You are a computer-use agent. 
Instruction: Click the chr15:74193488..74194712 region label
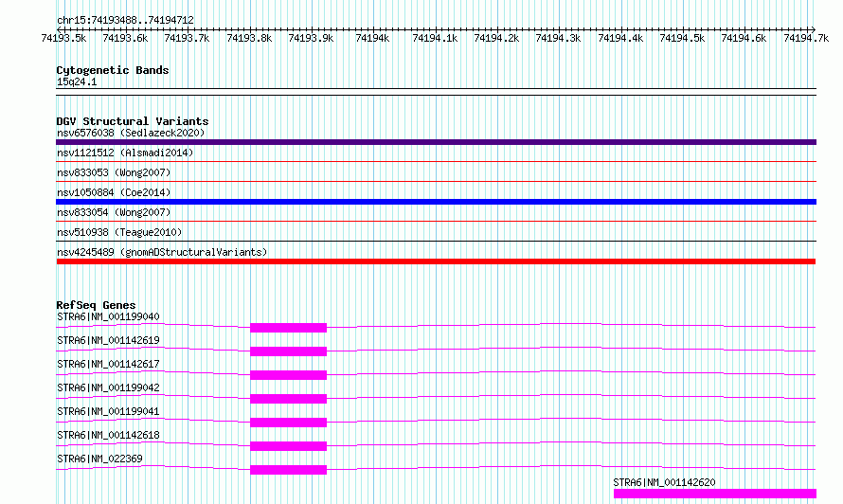(x=125, y=20)
